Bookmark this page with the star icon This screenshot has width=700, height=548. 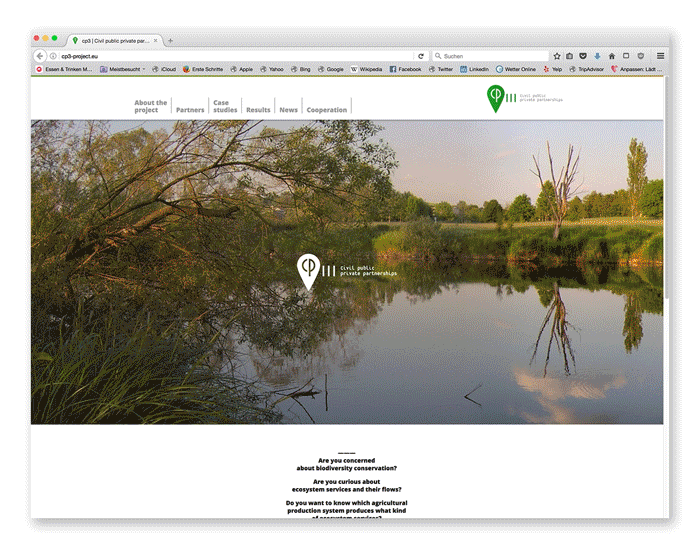557,56
